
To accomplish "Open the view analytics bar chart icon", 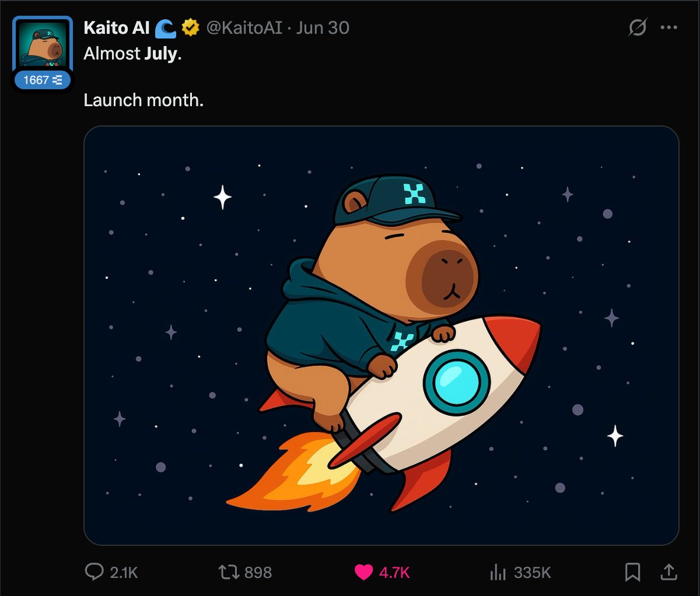I will pyautogui.click(x=498, y=572).
